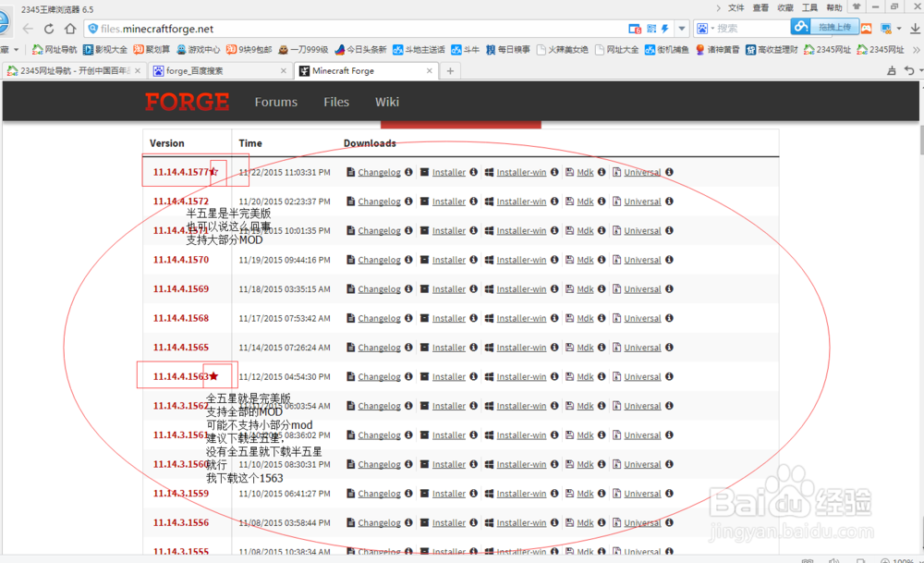Click info icon after Changelog in 11.14.4.1577 row
This screenshot has height=563, width=924.
point(408,172)
